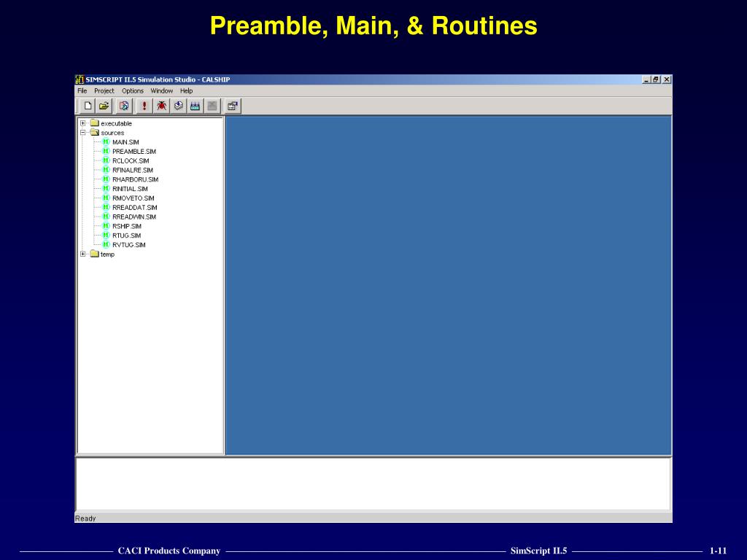This screenshot has height=560, width=747.
Task: Open the Help menu
Action: 186,90
